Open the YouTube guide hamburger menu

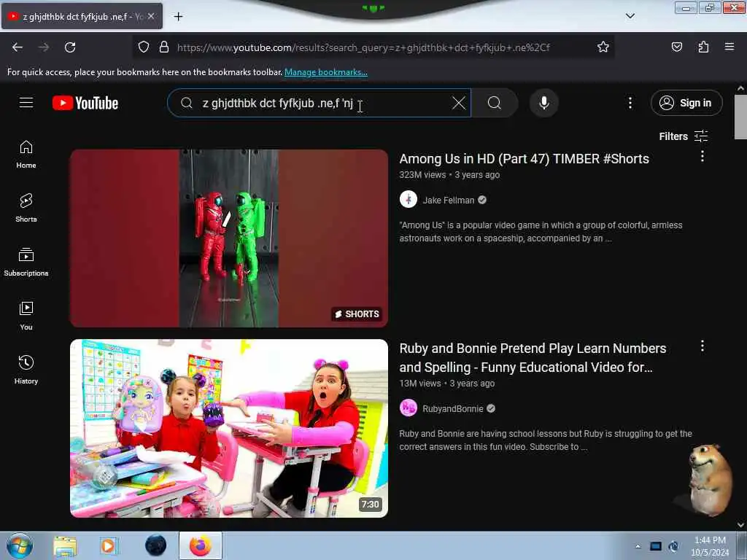coord(26,103)
